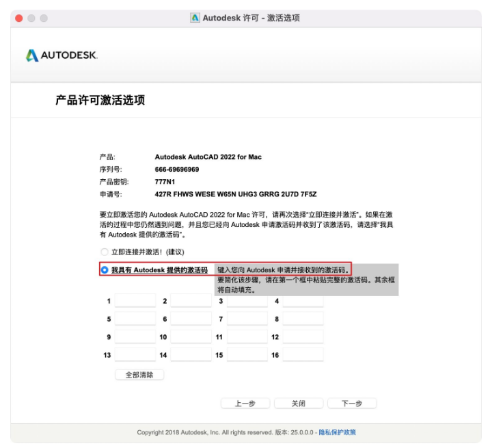Click activation code field 16
Screen dimensions: 490x448
[x=303, y=355]
